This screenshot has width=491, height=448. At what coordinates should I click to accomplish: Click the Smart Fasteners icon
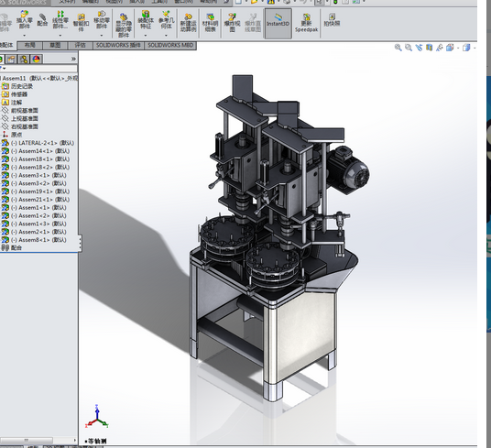point(81,23)
